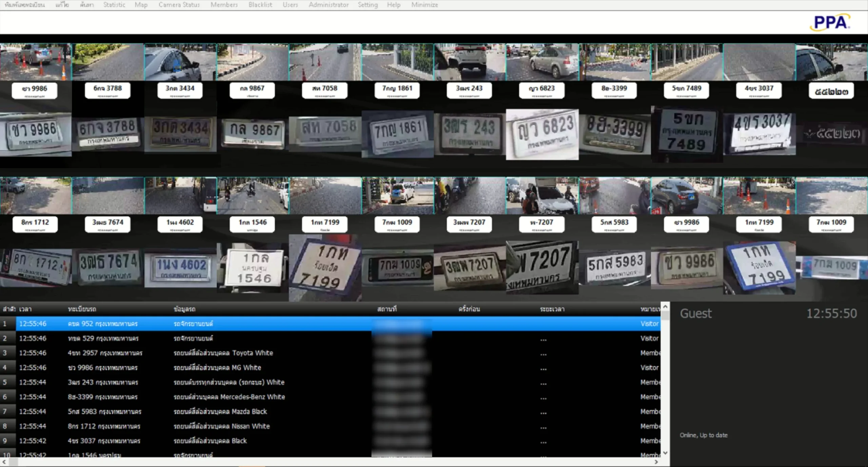
Task: Click the Minimize menu item
Action: pos(425,5)
